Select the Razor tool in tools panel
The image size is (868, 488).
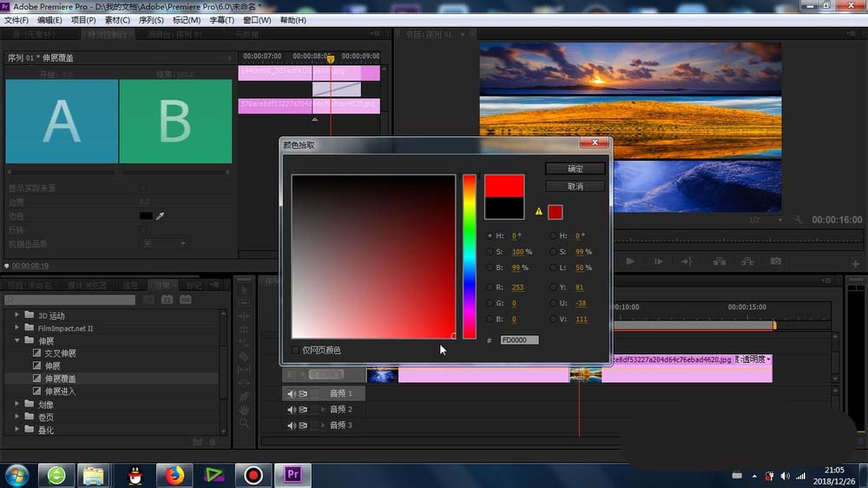[244, 356]
